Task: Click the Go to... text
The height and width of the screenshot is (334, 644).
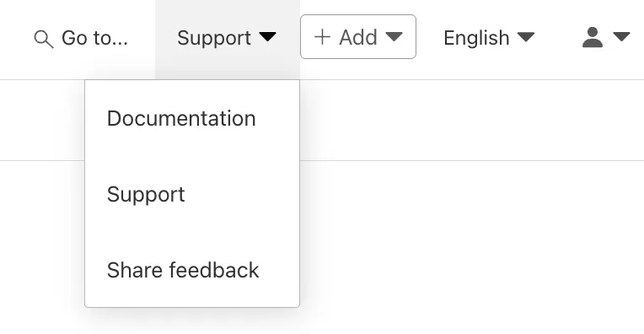Action: tap(95, 38)
